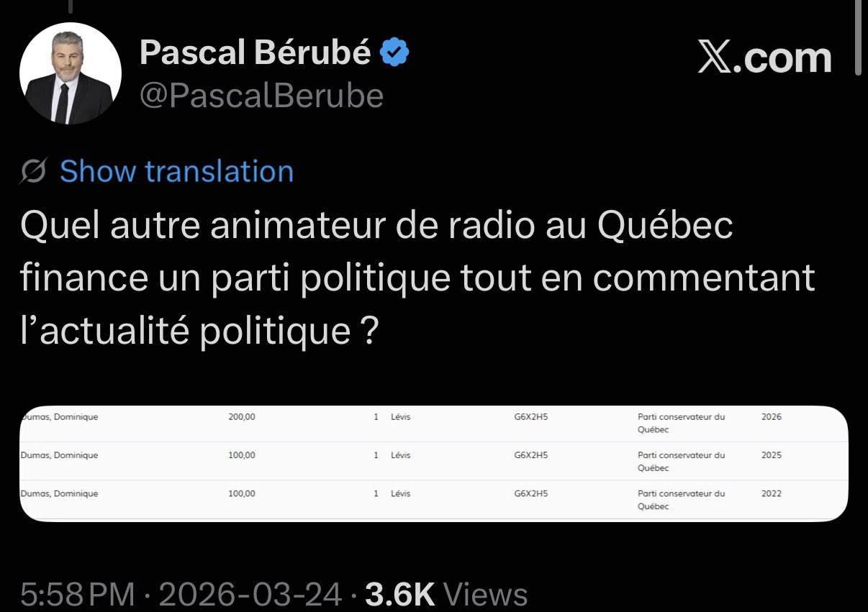Open the Pascal Bérubé display name
This screenshot has width=868, height=612.
tap(256, 52)
